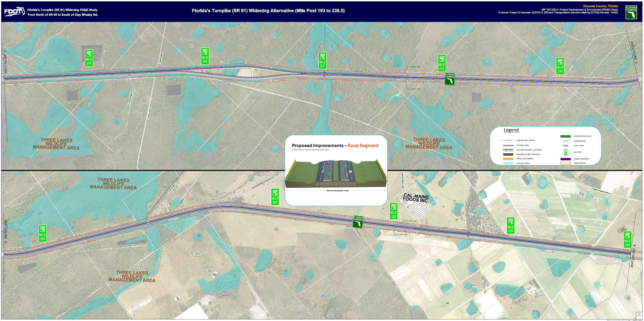Click green Proposed Grass Area swatch
Viewport: 644px width, 321px height.
[x=566, y=136]
